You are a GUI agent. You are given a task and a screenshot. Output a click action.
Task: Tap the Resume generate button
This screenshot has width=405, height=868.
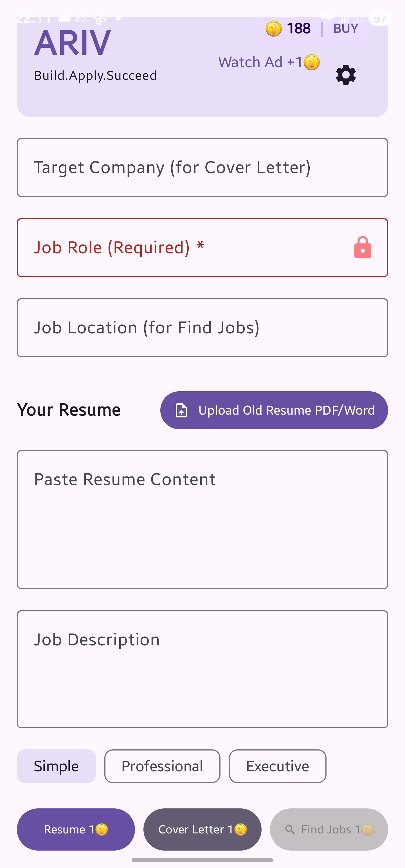coord(76,829)
